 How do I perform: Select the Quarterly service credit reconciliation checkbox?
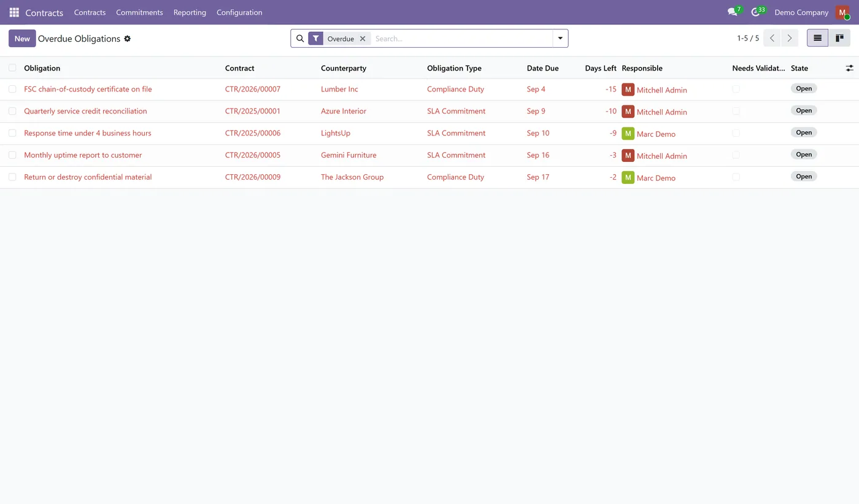tap(12, 111)
